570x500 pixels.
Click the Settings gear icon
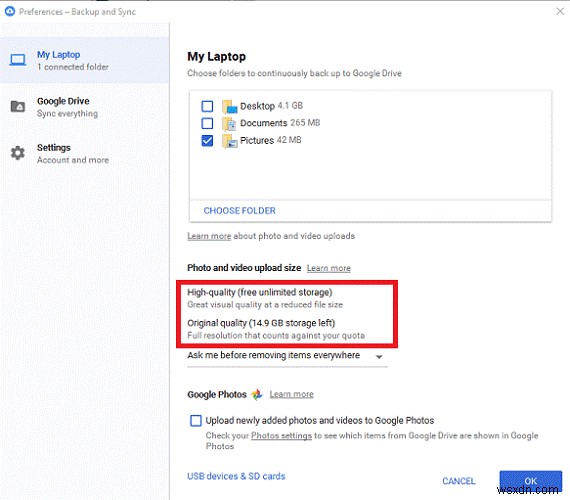click(18, 153)
